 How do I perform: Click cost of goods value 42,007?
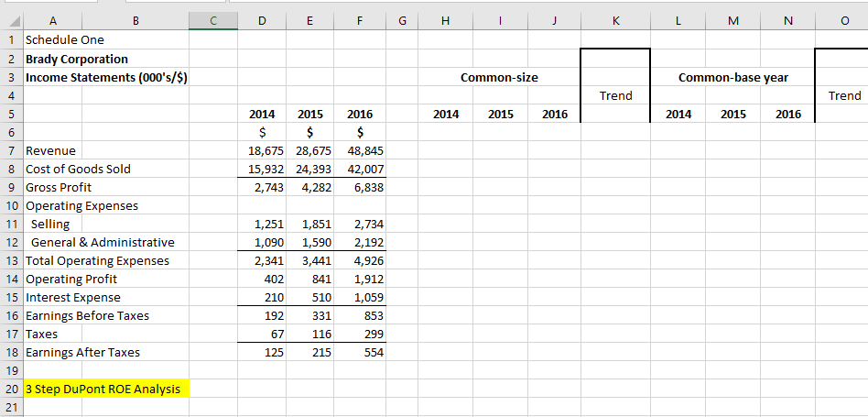(365, 169)
